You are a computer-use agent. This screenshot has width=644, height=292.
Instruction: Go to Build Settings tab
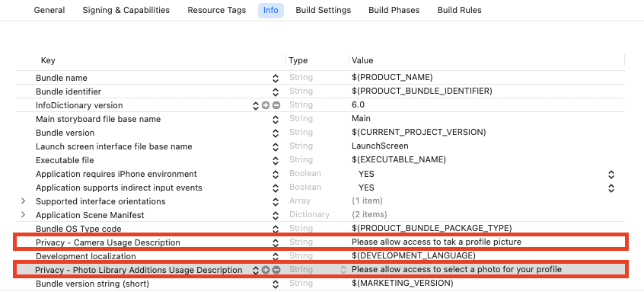324,10
